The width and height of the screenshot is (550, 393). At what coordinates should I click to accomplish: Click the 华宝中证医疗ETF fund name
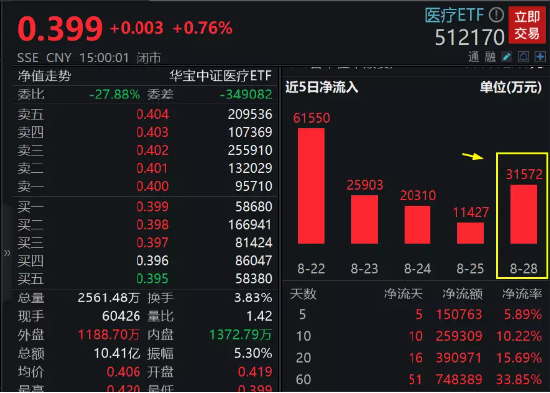tap(220, 76)
